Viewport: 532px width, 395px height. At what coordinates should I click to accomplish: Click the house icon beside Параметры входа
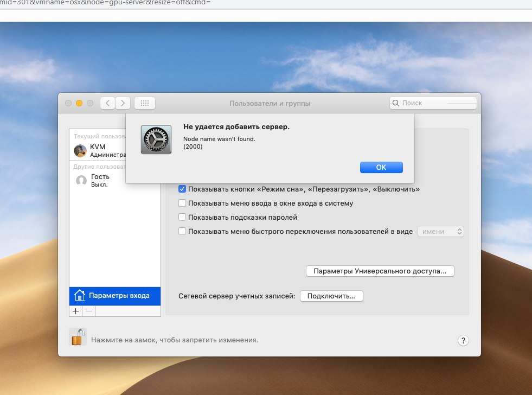[79, 295]
